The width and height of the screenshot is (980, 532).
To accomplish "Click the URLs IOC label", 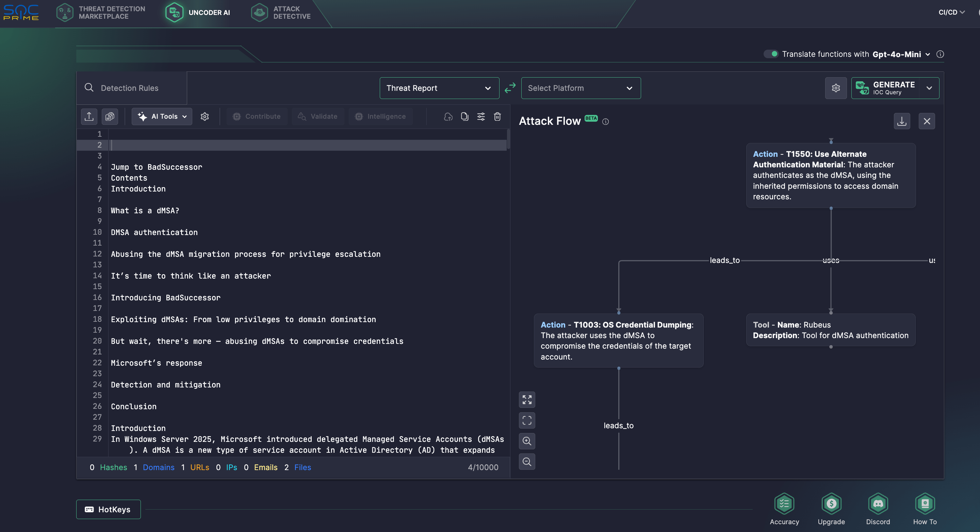I will (x=200, y=467).
